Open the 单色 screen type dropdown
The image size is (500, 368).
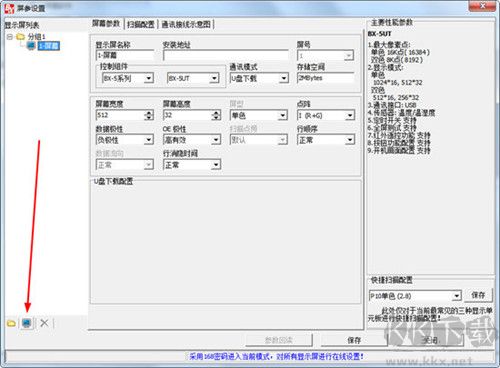283,115
